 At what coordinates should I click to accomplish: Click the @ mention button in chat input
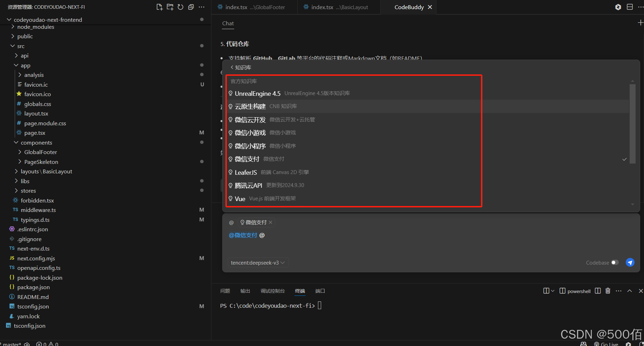click(x=231, y=222)
